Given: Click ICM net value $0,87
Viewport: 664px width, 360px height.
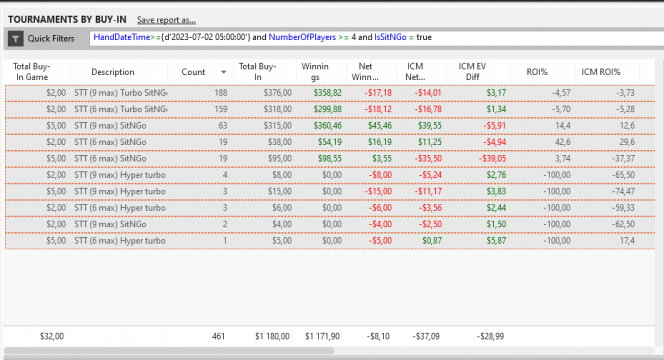Looking at the screenshot, I should (432, 241).
